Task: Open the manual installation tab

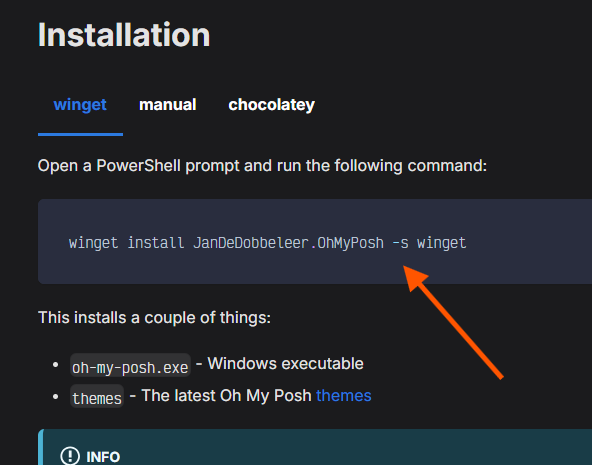Action: point(168,105)
